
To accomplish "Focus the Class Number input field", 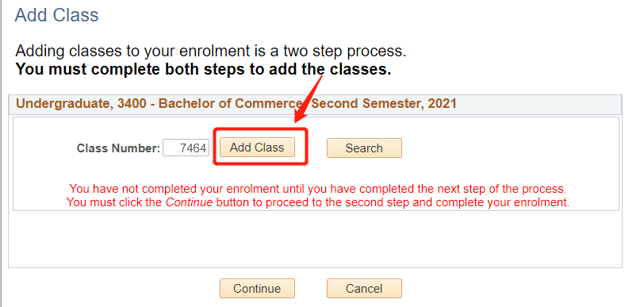I will pos(186,148).
